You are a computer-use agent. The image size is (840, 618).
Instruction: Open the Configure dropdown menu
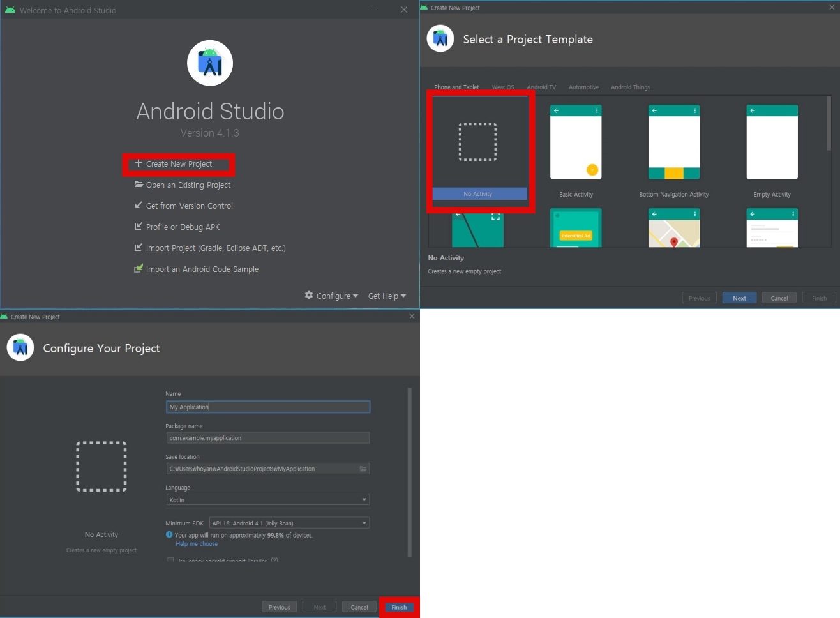pos(336,296)
